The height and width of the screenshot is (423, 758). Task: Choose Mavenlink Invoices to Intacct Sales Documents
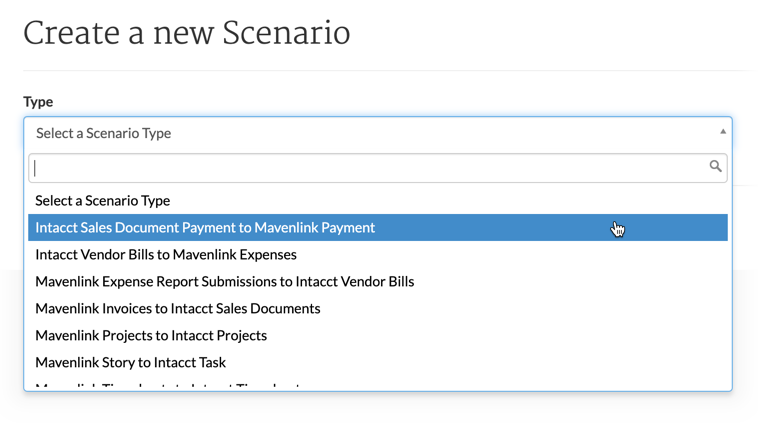pos(378,308)
